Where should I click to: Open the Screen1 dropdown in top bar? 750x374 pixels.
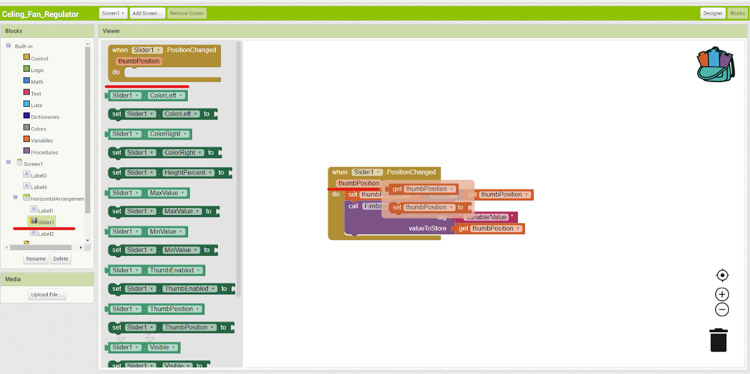(x=113, y=13)
